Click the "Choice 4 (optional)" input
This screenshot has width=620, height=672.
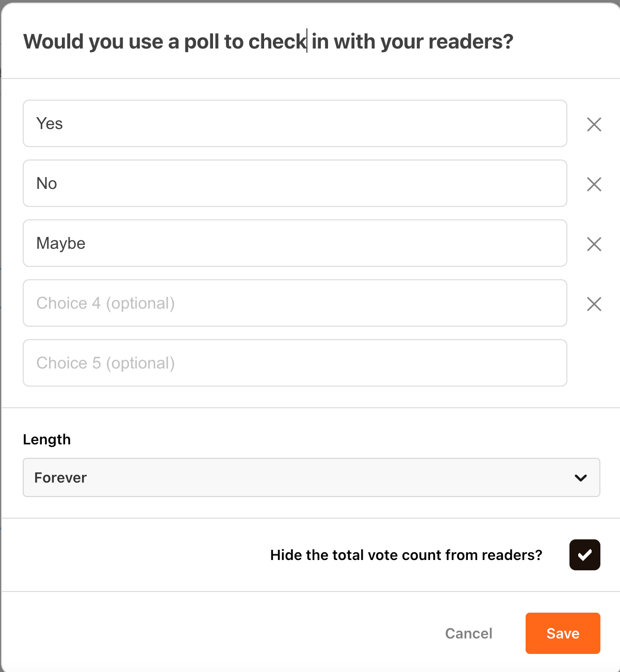295,303
